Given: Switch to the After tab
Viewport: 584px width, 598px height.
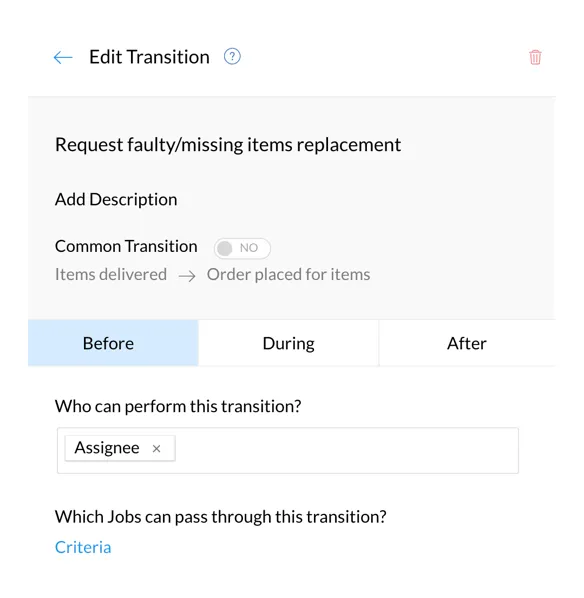Looking at the screenshot, I should (x=467, y=343).
